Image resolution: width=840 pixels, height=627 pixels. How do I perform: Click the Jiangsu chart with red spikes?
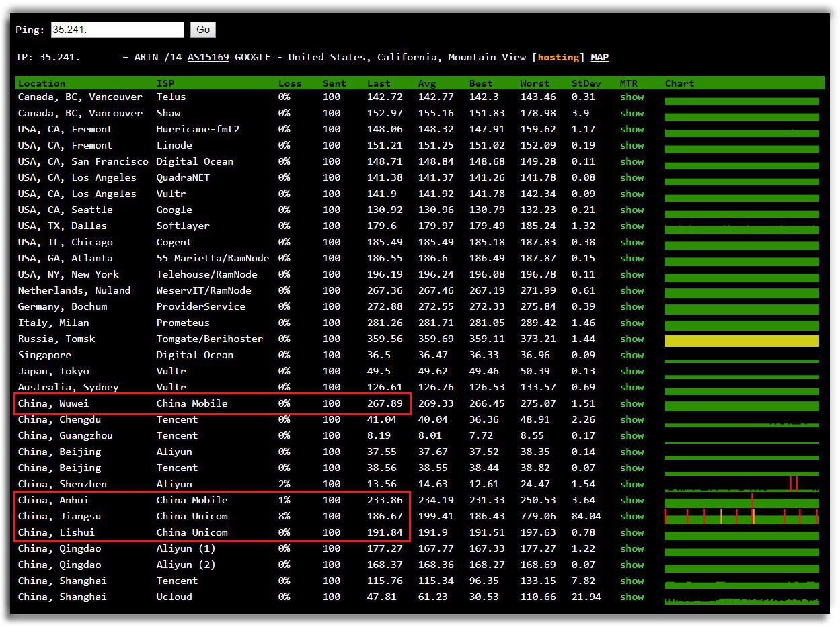741,516
